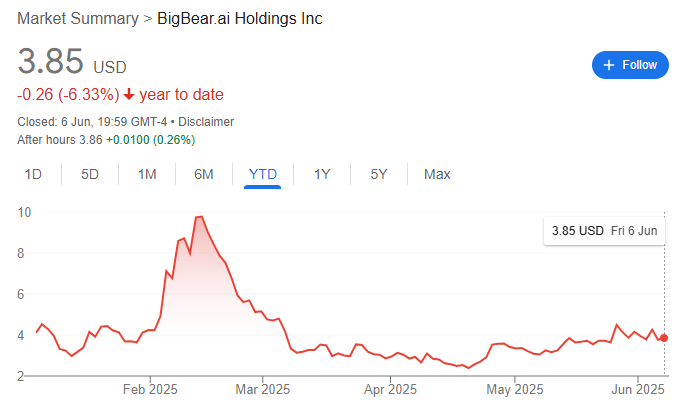Switch to the 1D time range

point(33,174)
